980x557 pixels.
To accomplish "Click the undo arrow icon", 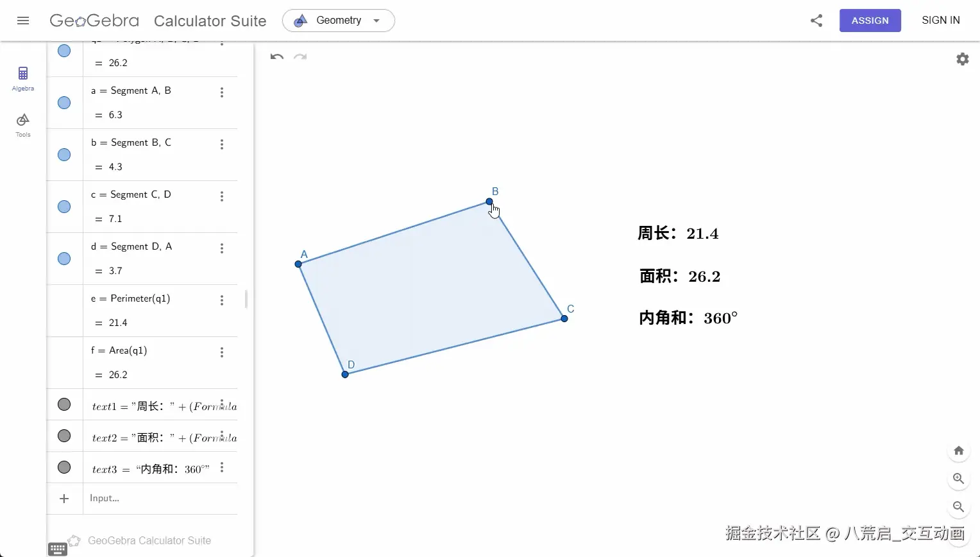I will click(x=276, y=56).
